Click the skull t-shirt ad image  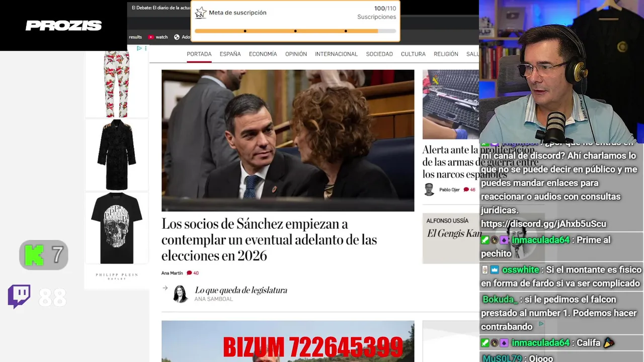tap(117, 228)
